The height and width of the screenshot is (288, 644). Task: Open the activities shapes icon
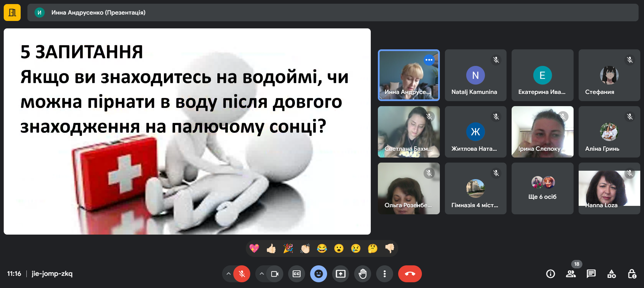611,274
